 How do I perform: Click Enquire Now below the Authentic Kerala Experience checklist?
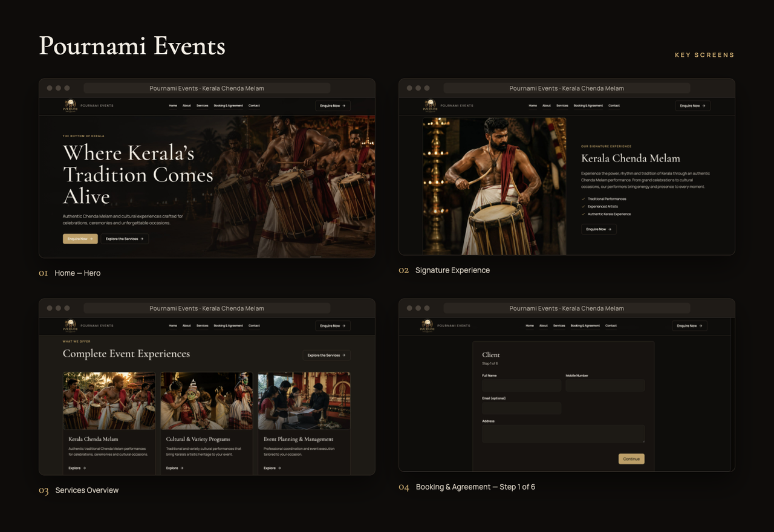point(599,229)
